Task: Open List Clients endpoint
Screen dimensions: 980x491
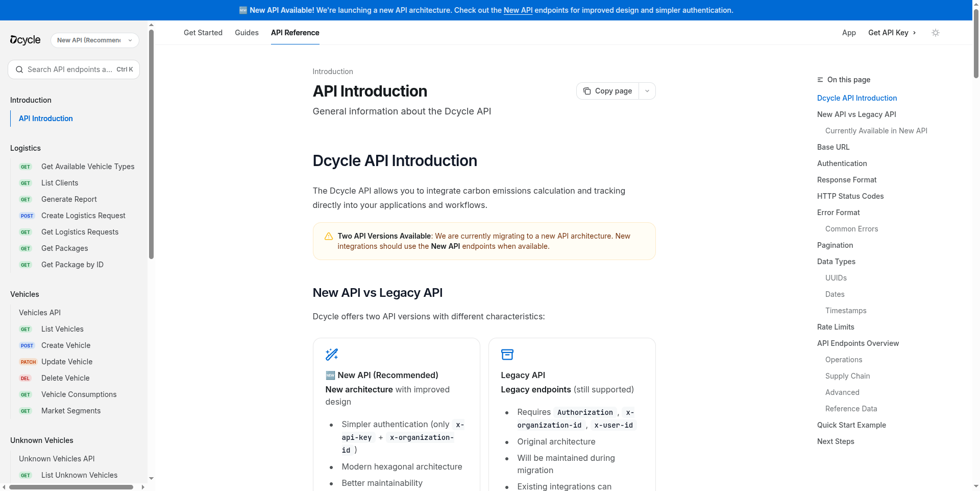Action: click(x=60, y=183)
